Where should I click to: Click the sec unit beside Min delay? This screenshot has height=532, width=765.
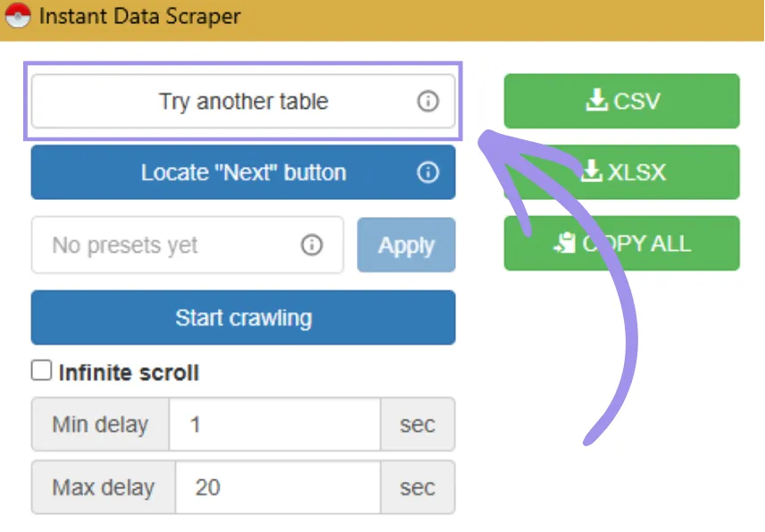pyautogui.click(x=418, y=424)
